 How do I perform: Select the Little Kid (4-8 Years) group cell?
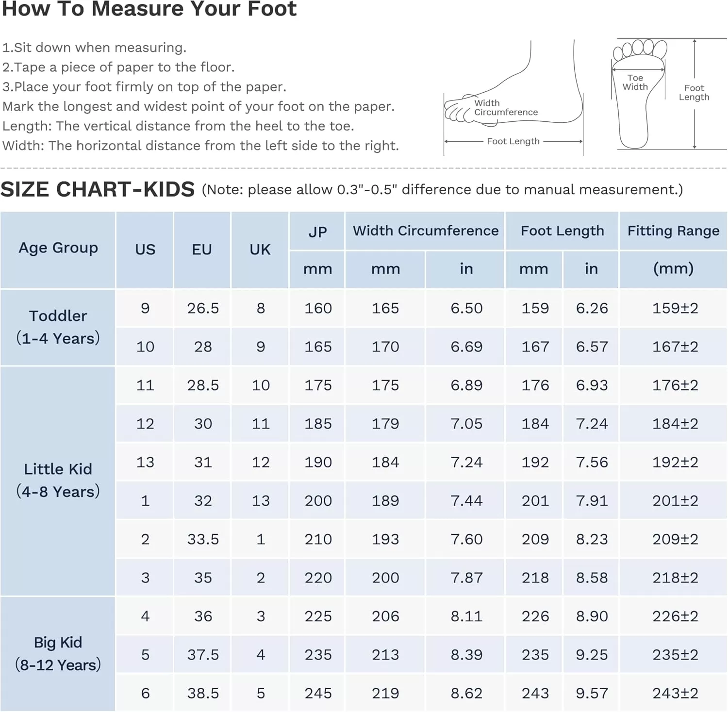pos(58,481)
